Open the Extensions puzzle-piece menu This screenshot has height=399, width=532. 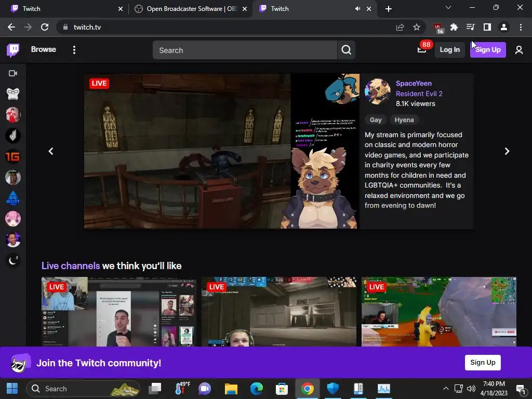pyautogui.click(x=454, y=27)
